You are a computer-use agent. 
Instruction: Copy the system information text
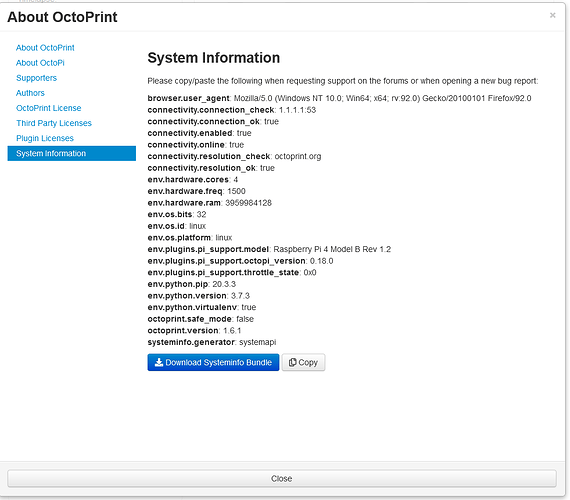(304, 363)
